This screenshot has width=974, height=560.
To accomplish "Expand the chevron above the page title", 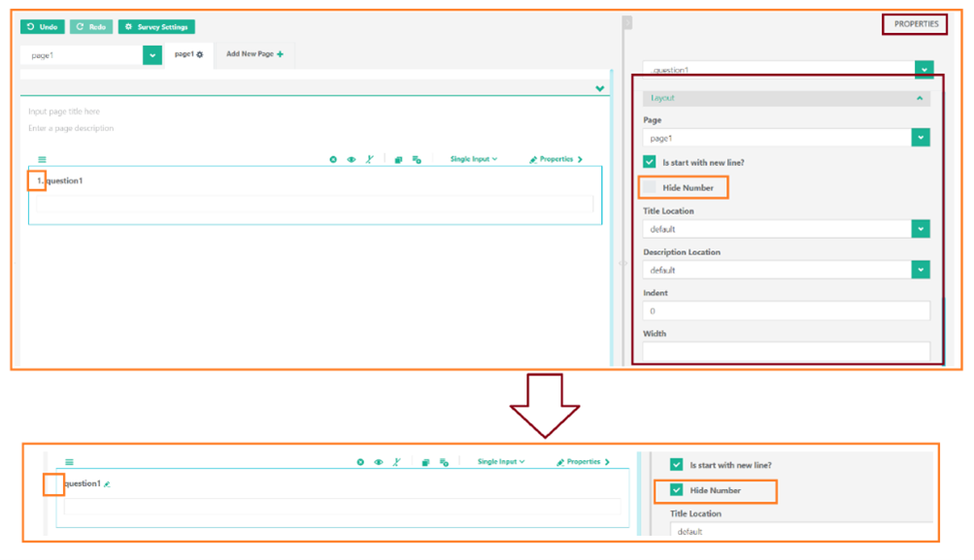I will [x=599, y=88].
